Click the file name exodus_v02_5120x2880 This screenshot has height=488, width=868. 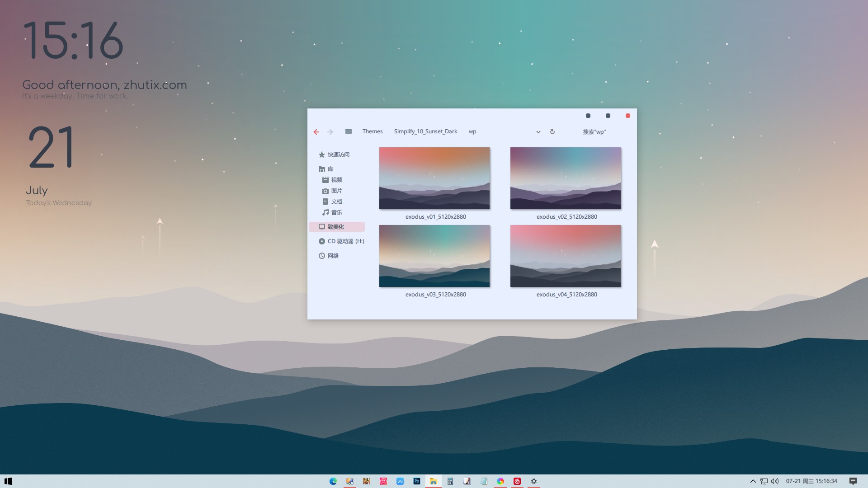(566, 217)
